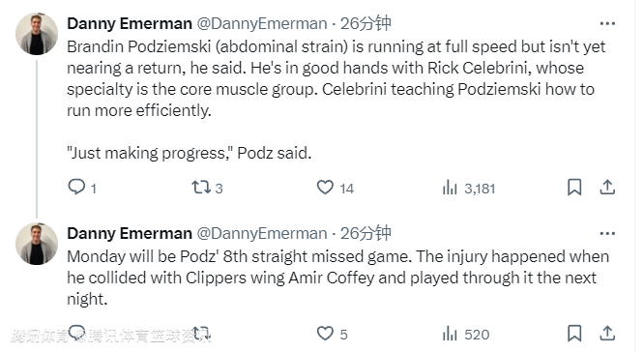
Task: Bookmark the second tweet
Action: [574, 334]
